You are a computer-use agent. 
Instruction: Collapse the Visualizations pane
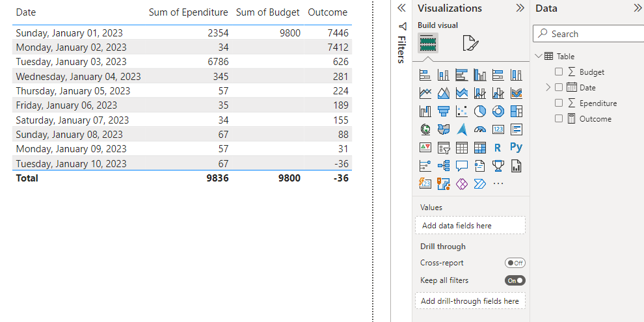coord(520,8)
